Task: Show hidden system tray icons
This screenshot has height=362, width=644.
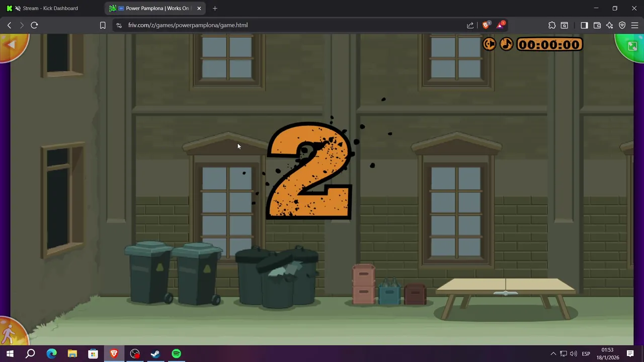Action: point(553,354)
